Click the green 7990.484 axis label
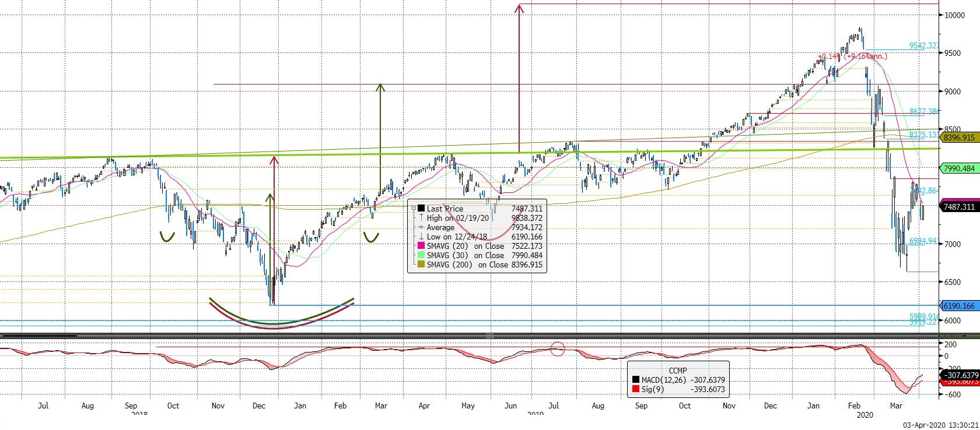This screenshot has width=980, height=430. point(958,168)
